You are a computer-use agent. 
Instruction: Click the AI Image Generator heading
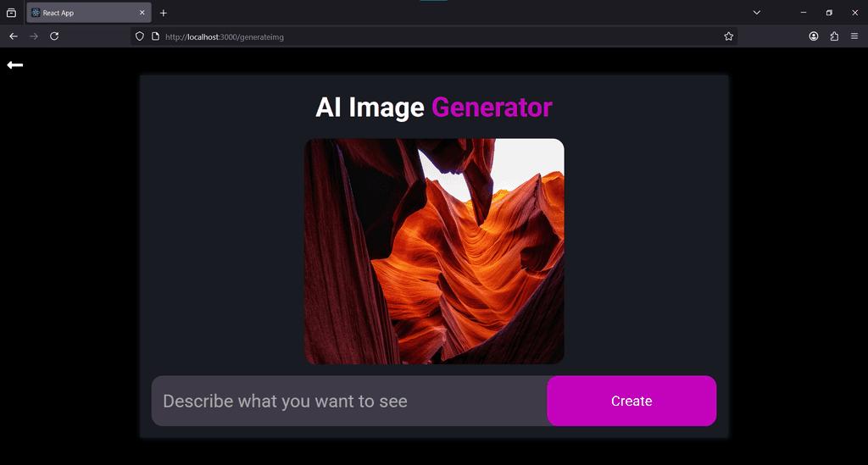[x=434, y=108]
